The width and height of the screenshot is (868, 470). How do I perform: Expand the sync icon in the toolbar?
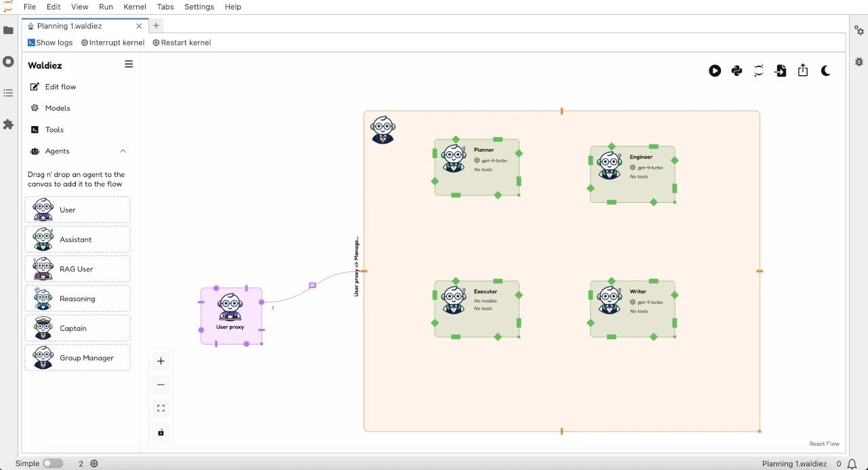758,70
